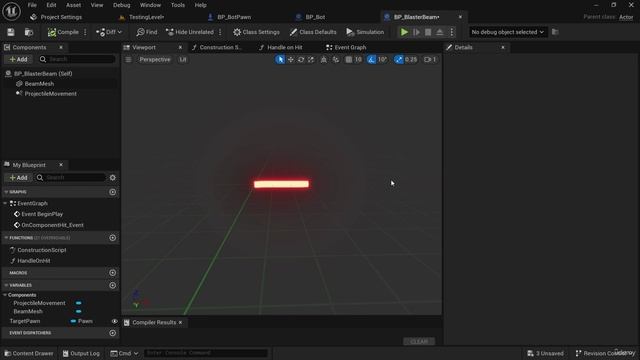
Task: Add a new event dispatcher plus icon
Action: click(x=113, y=333)
